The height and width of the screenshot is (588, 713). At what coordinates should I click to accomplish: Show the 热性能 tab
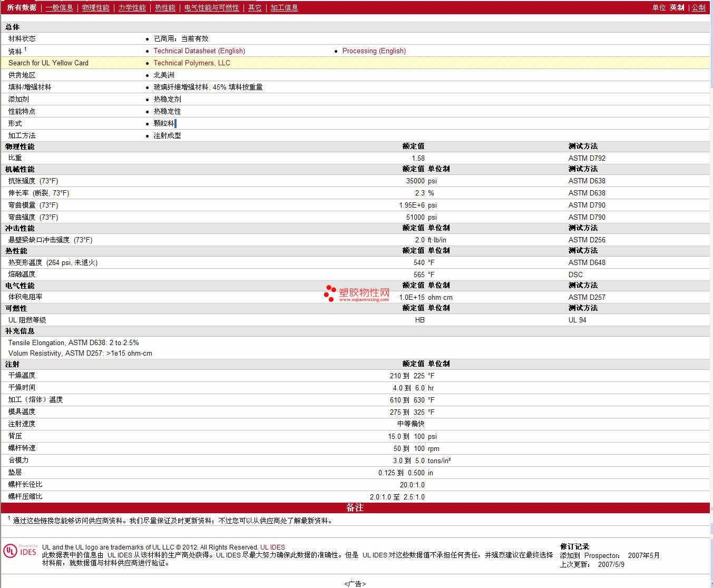coord(165,7)
